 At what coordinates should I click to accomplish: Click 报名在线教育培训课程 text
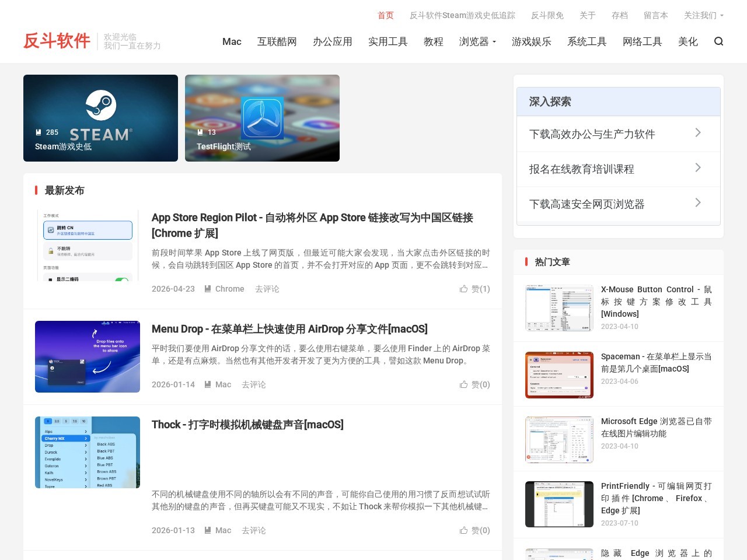[581, 169]
